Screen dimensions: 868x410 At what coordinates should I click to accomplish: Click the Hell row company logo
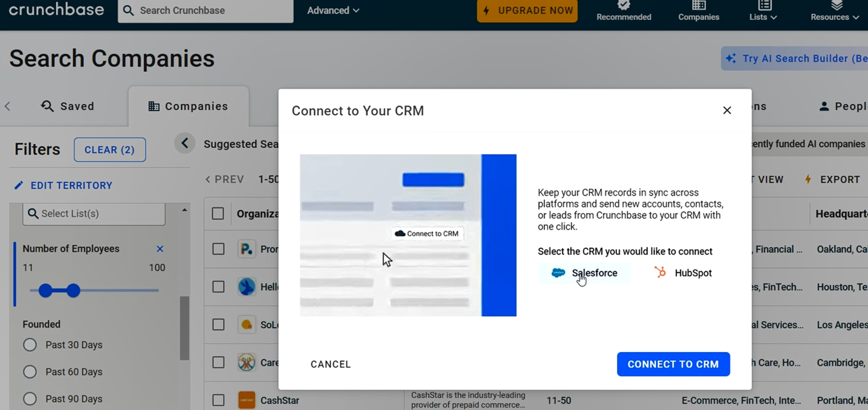247,287
